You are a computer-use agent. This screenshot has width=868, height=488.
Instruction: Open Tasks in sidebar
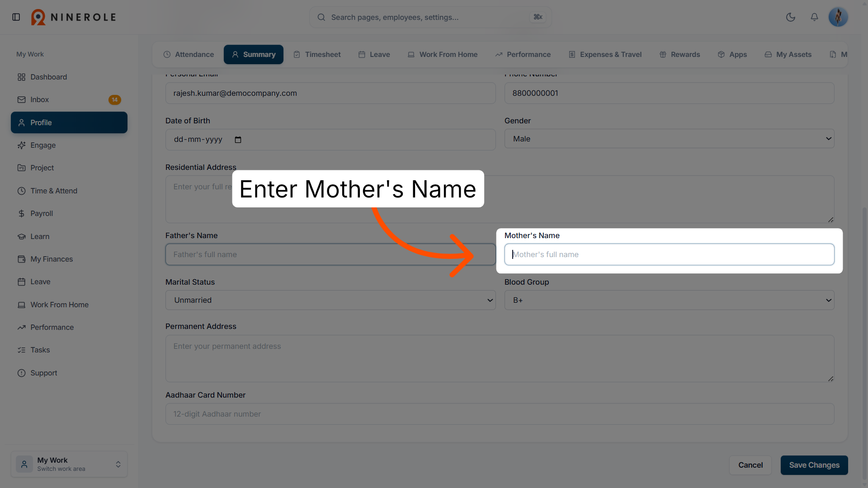69,350
